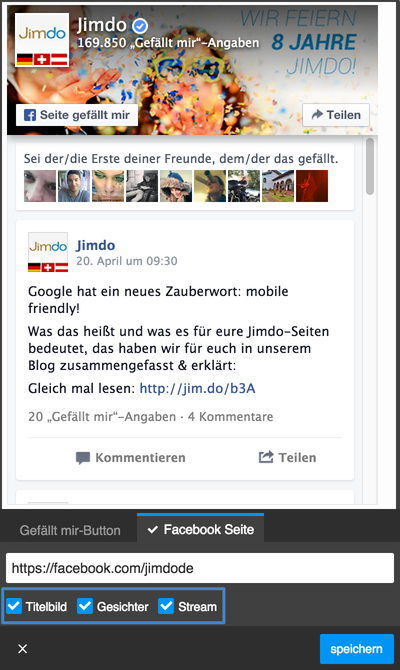The width and height of the screenshot is (400, 670).
Task: Click the feed's vertical scrollbar handle
Action: pos(370,167)
